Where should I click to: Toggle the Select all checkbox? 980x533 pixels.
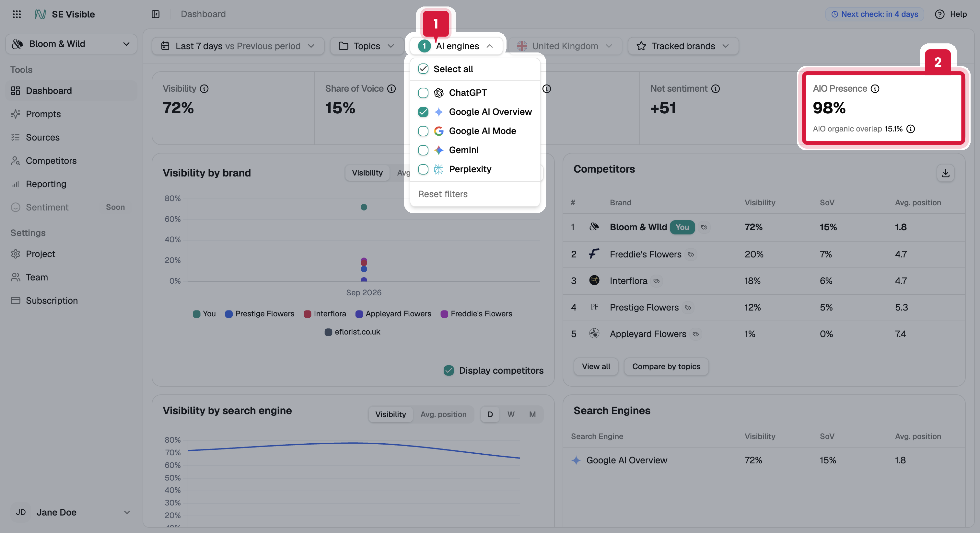tap(423, 69)
